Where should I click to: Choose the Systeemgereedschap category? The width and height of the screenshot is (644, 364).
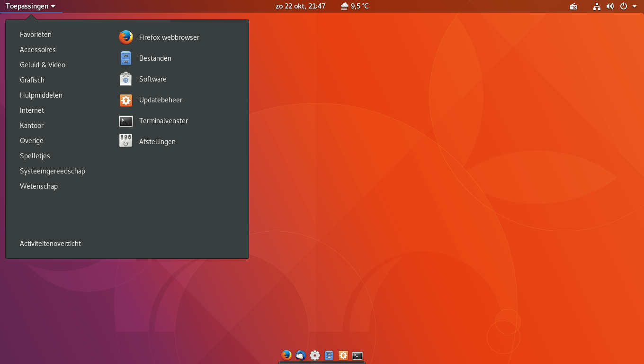53,171
